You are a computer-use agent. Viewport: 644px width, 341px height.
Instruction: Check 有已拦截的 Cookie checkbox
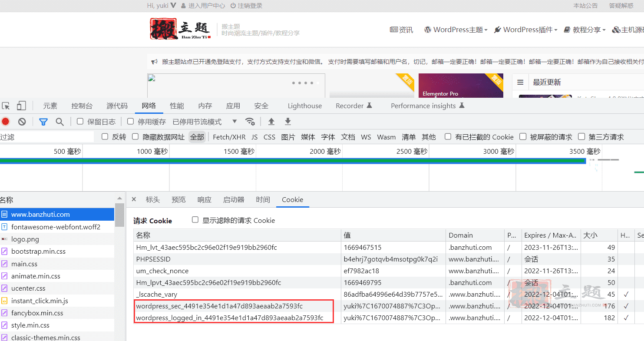[448, 136]
